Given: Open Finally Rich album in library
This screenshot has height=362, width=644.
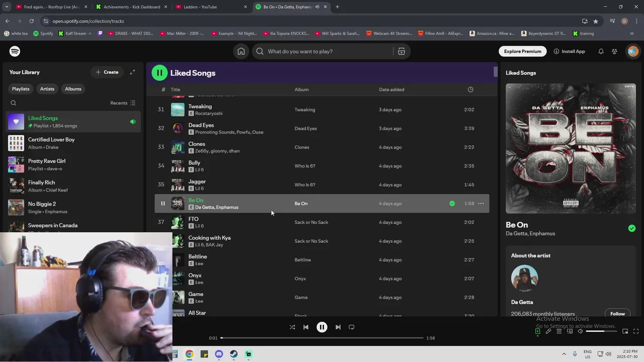Looking at the screenshot, I should [73, 186].
